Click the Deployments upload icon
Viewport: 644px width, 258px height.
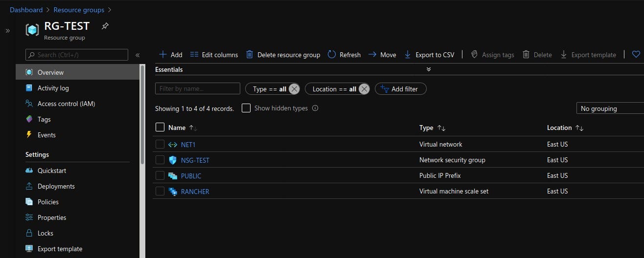click(29, 186)
